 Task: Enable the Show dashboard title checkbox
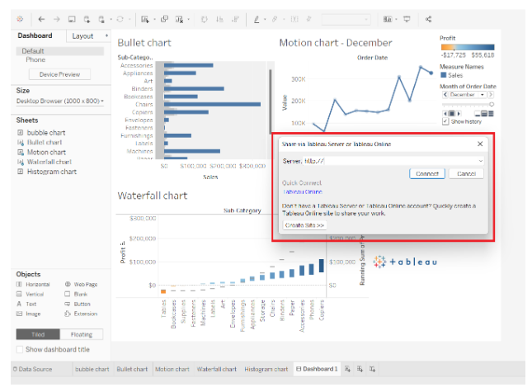[21, 349]
